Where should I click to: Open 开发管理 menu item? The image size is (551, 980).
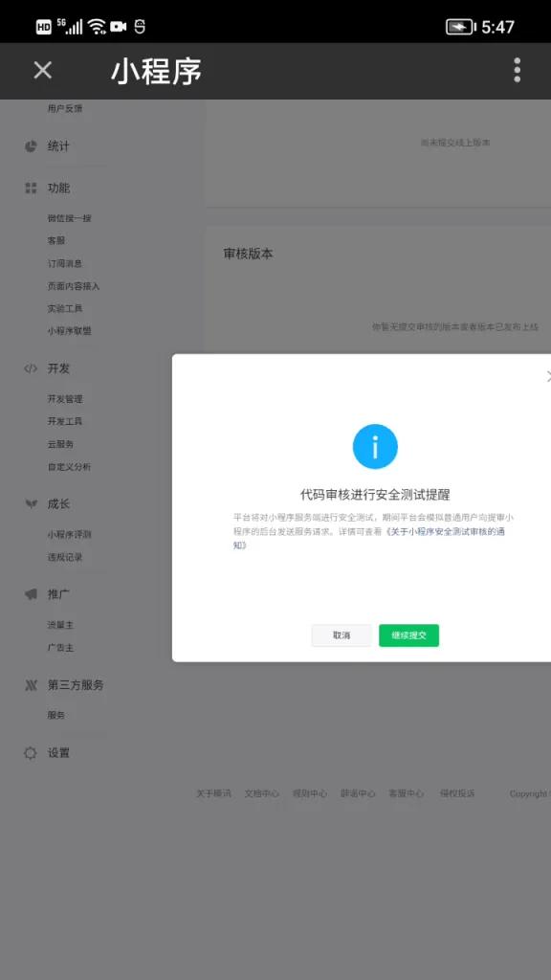tap(65, 399)
